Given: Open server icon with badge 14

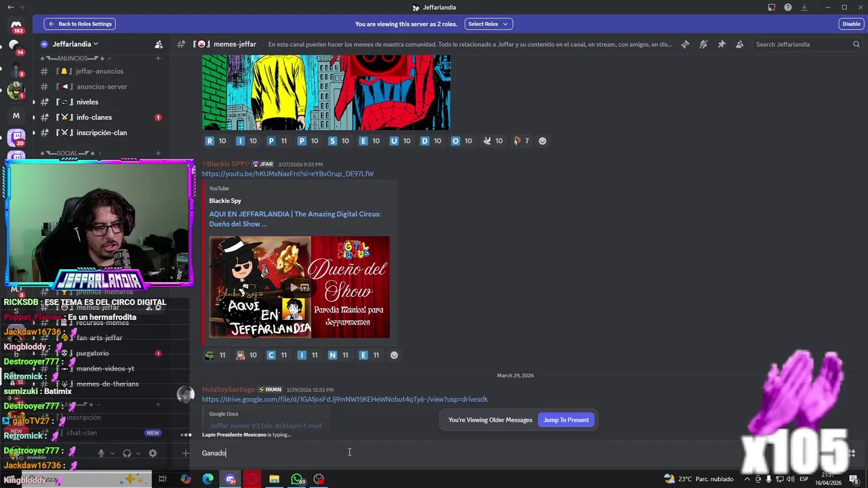Looking at the screenshot, I should pos(15,47).
